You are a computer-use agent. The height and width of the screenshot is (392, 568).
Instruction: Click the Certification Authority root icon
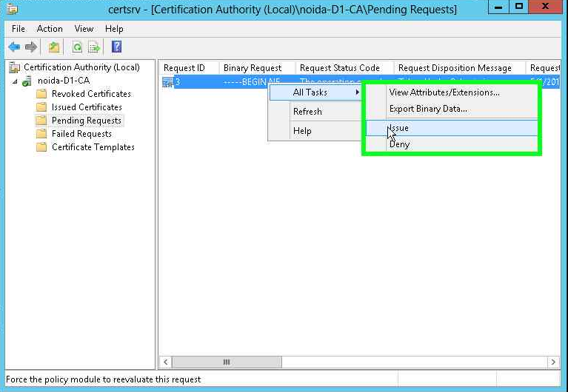tap(14, 67)
